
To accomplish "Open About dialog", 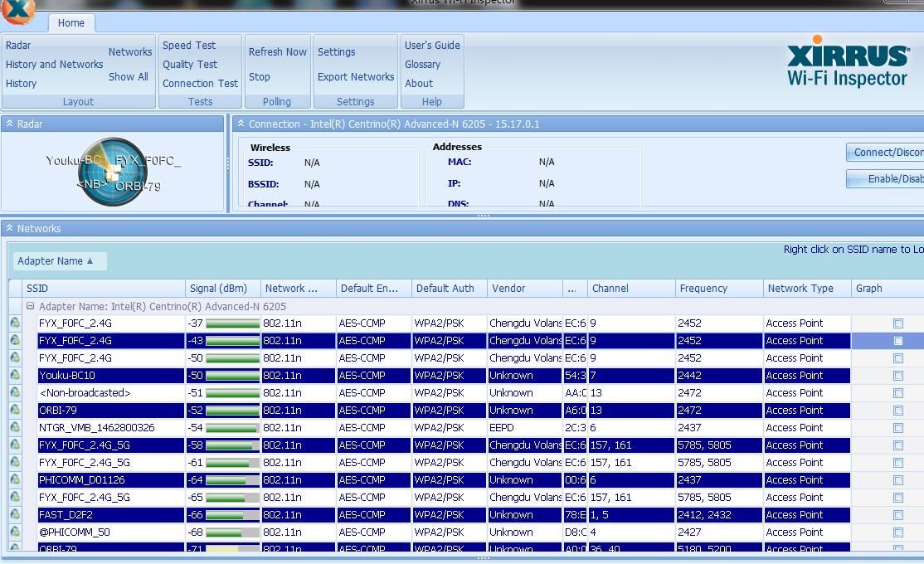I will point(419,84).
